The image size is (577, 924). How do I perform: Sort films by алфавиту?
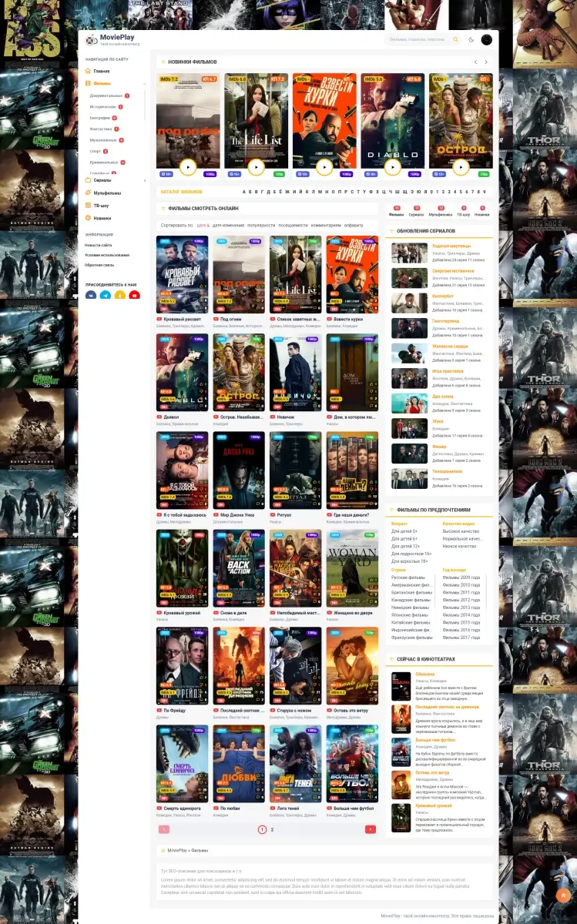pyautogui.click(x=354, y=225)
